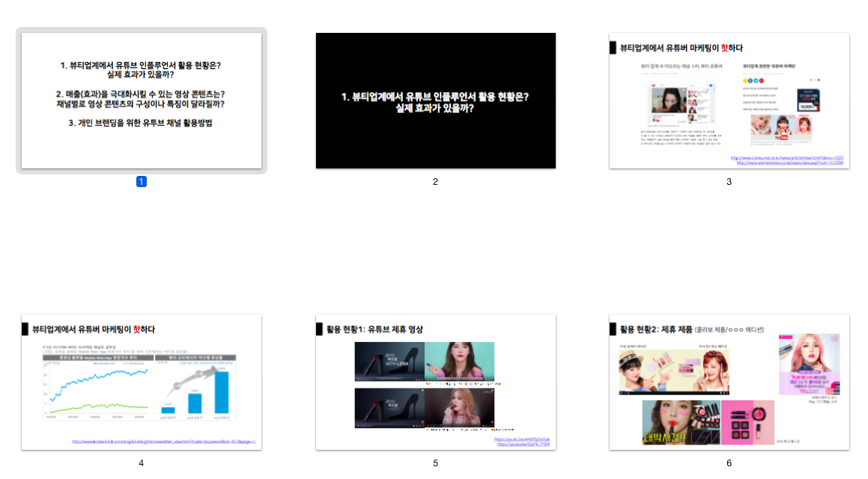Click the fullscreen icon on slide 5's lipstick video
Image resolution: width=868 pixels, height=479 pixels.
click(x=493, y=379)
